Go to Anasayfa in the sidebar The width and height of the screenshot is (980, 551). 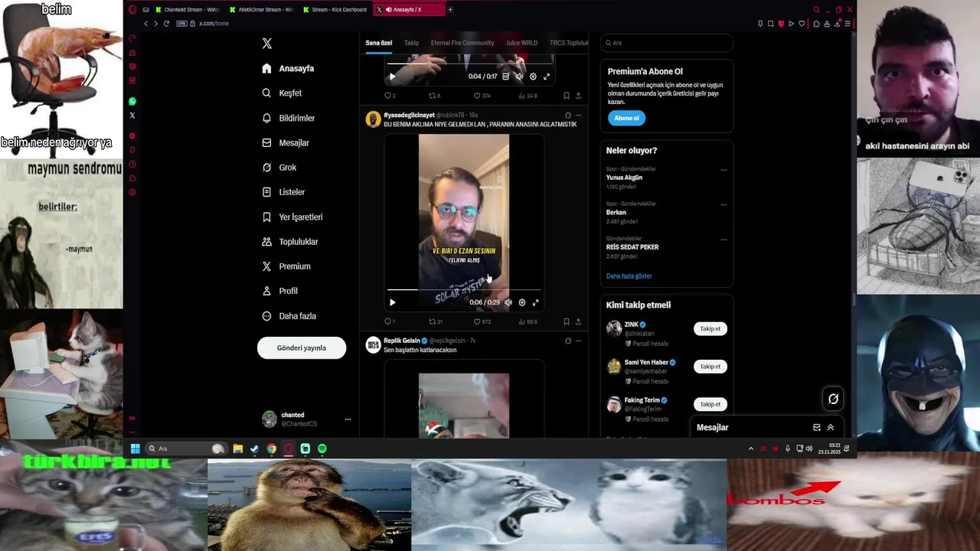288,68
